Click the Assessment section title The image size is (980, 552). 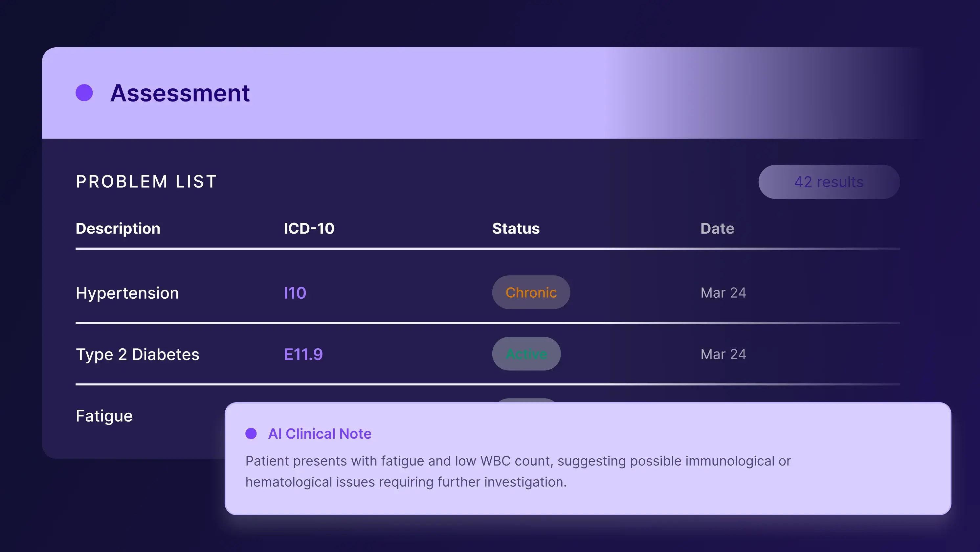pos(180,93)
